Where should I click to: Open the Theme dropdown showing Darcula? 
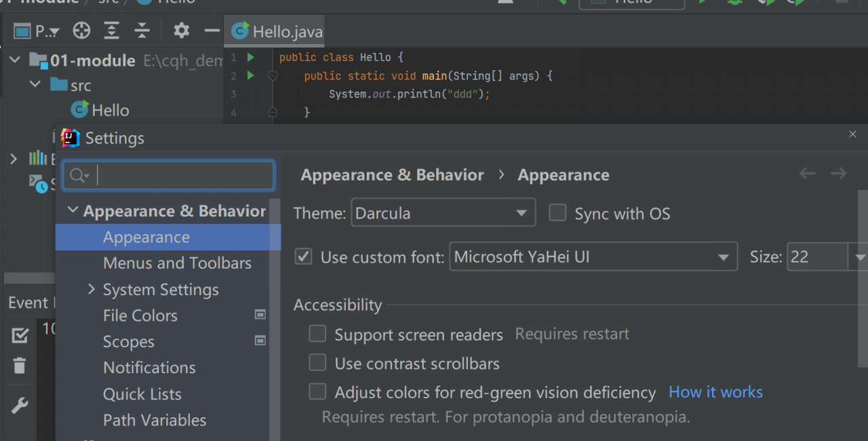(443, 212)
